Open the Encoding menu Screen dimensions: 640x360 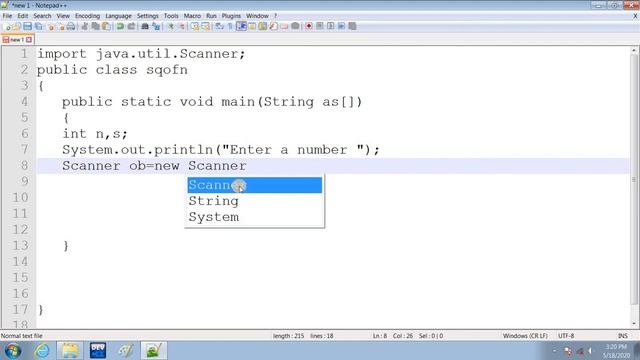pyautogui.click(x=87, y=16)
